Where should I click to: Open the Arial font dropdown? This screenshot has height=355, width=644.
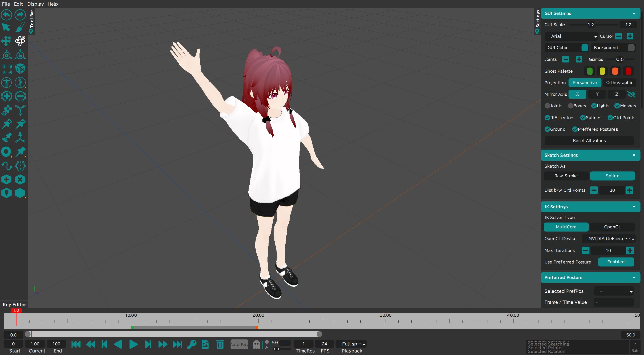pyautogui.click(x=572, y=36)
